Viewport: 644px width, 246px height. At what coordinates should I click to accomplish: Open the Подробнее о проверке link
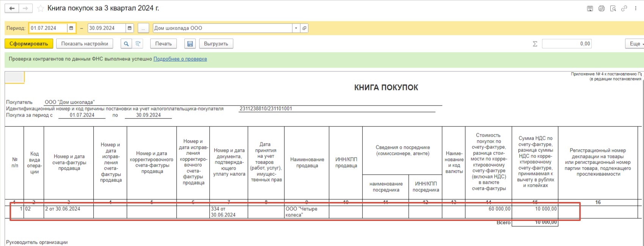[180, 59]
